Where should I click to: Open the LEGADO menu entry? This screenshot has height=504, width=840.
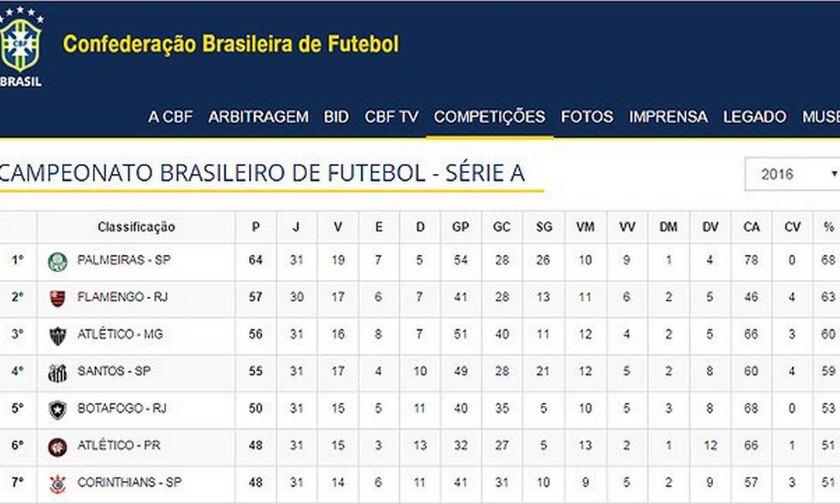(x=754, y=117)
